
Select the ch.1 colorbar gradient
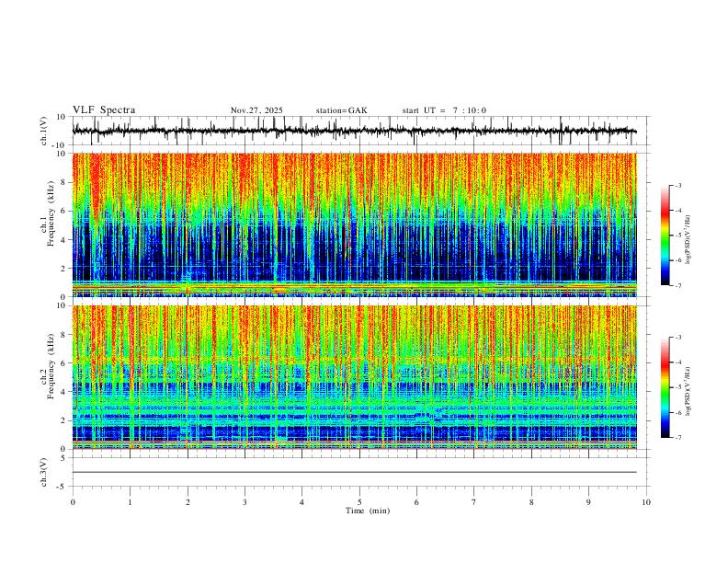(665, 236)
